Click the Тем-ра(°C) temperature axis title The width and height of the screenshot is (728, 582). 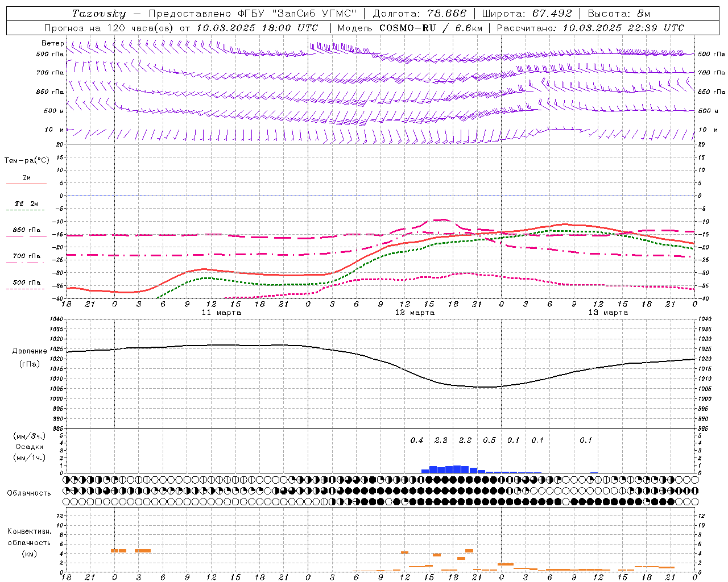pyautogui.click(x=27, y=161)
